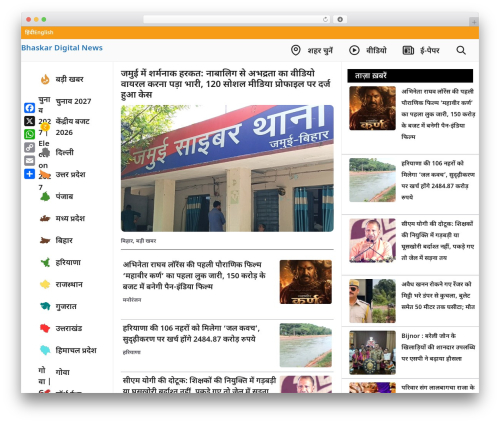Viewport: 500px width, 423px height.
Task: Click कर्ण poster thumbnail in center list
Action: point(306,282)
